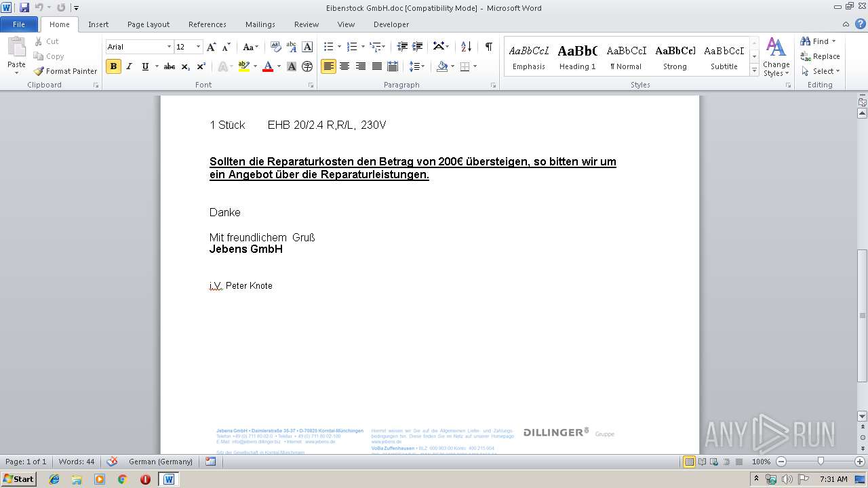
Task: Click the Clear Formatting icon
Action: click(275, 47)
